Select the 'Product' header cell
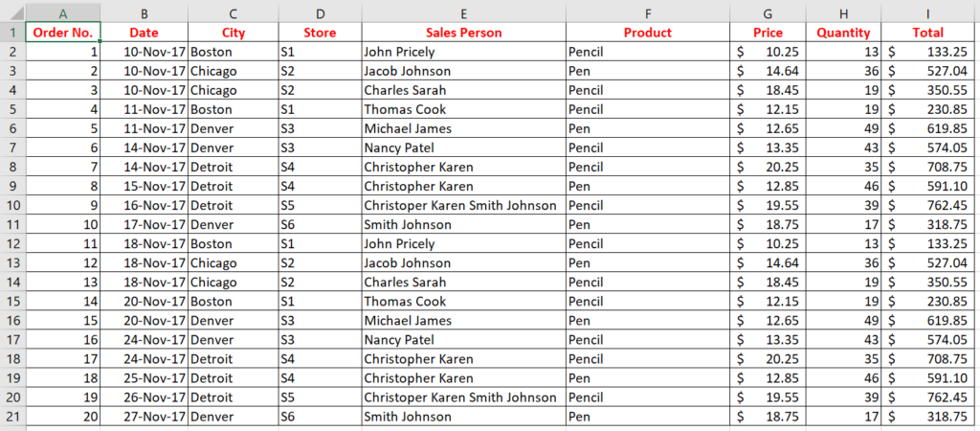Viewport: 980px width, 431px height. (648, 33)
